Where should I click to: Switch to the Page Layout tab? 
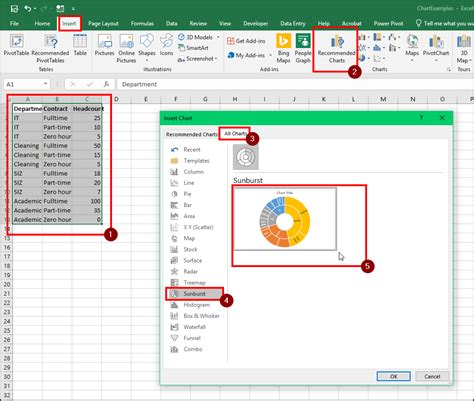[103, 23]
